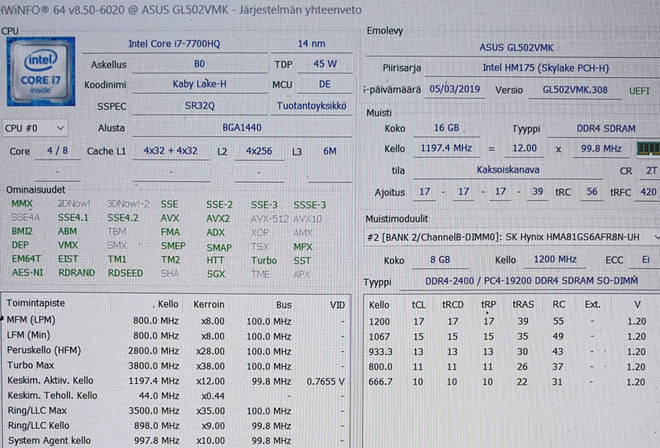
Task: Click the memory tila value Kaksoiskanava
Action: click(x=508, y=170)
